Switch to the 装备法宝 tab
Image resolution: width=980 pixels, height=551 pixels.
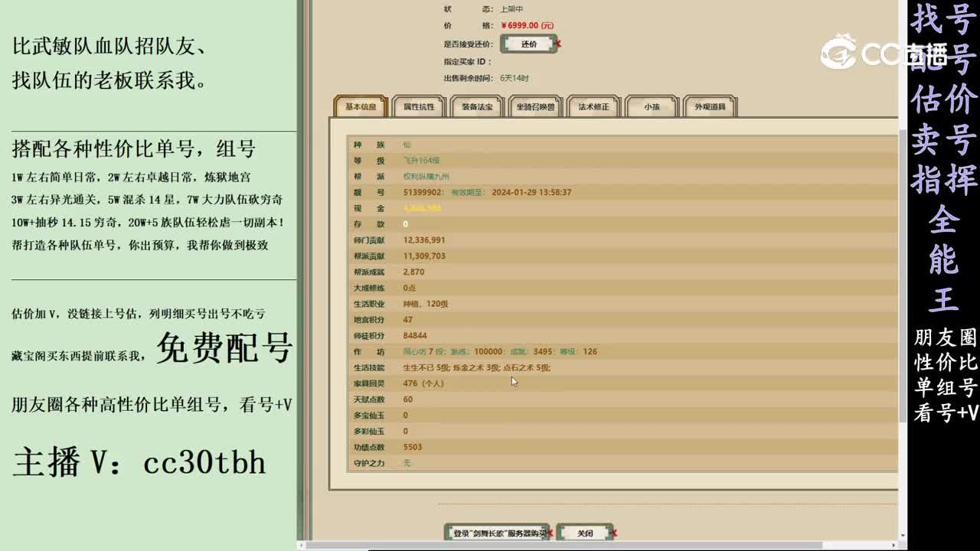click(x=477, y=107)
